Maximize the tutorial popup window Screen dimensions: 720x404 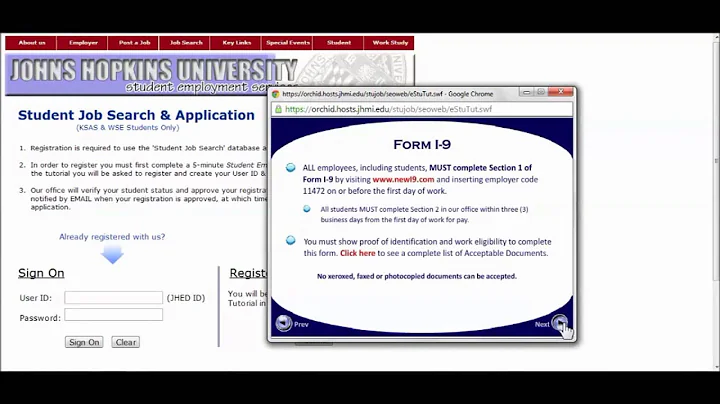click(541, 92)
